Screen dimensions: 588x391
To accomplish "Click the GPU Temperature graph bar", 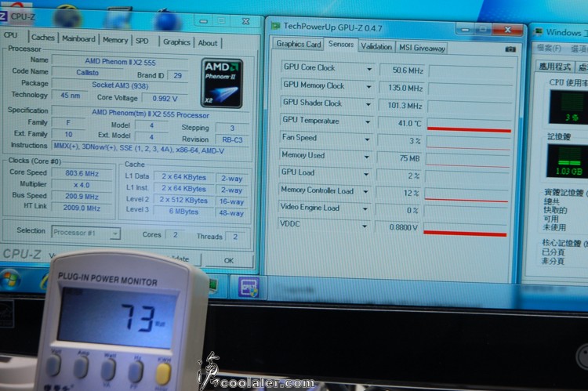I will [x=469, y=125].
